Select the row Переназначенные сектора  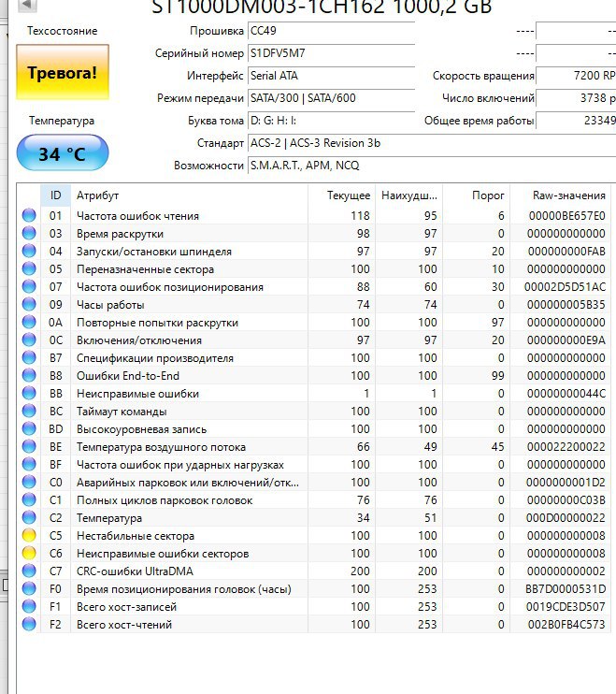pos(314,268)
